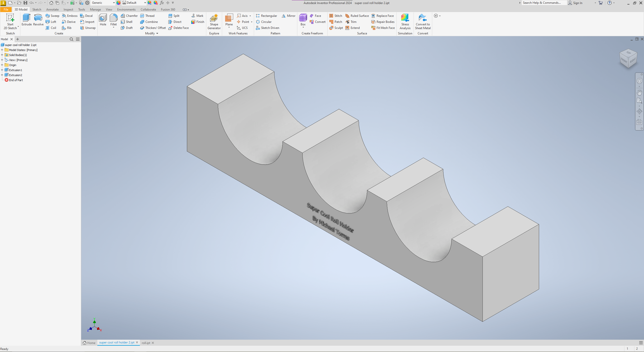Choose the Loft feature
Image resolution: width=644 pixels, height=352 pixels.
point(51,22)
